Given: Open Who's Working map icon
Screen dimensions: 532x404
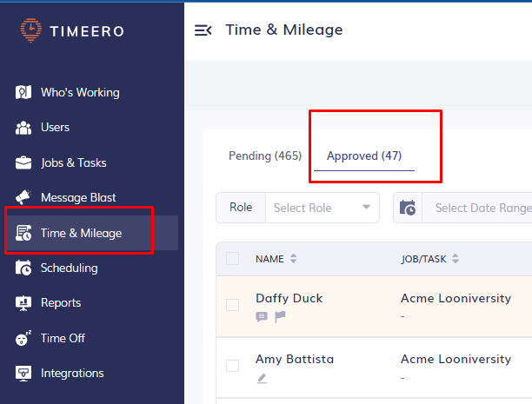Looking at the screenshot, I should (23, 92).
